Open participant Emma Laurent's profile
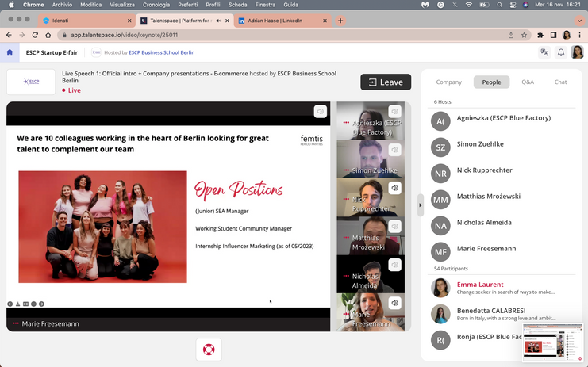Viewport: 588px width, 367px height. click(502, 288)
